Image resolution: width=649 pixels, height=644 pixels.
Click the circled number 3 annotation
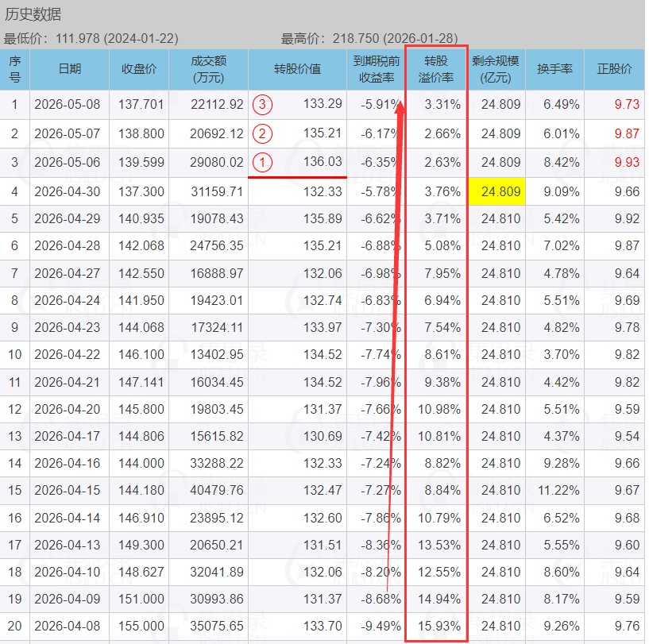262,104
